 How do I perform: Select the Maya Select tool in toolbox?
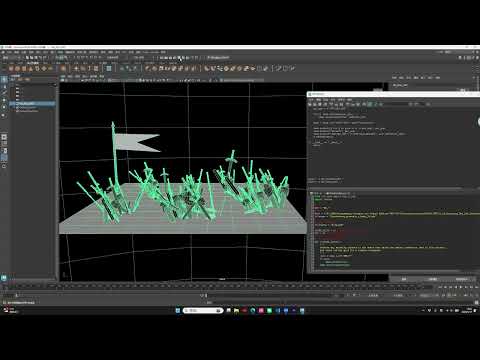[4, 79]
